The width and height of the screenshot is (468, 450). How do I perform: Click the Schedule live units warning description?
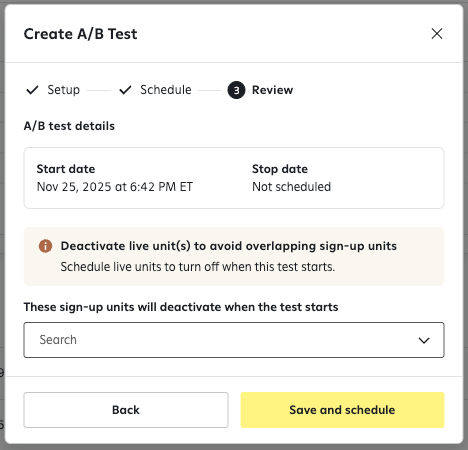[x=198, y=267]
